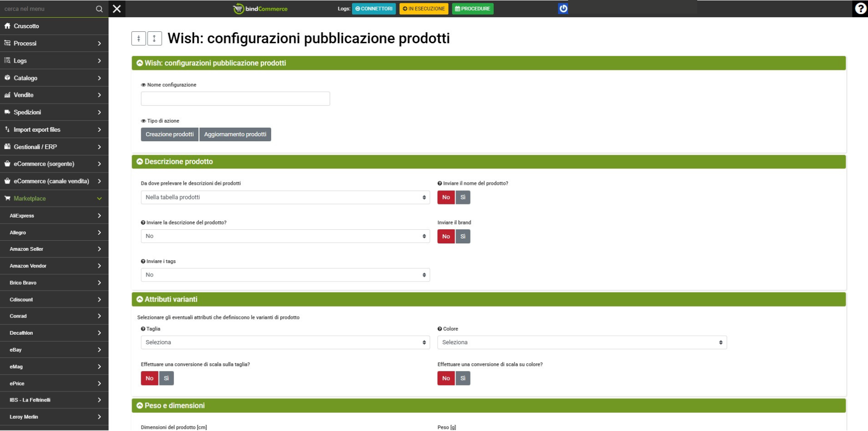Click the blue power icon in top bar
868x431 pixels.
coord(563,9)
